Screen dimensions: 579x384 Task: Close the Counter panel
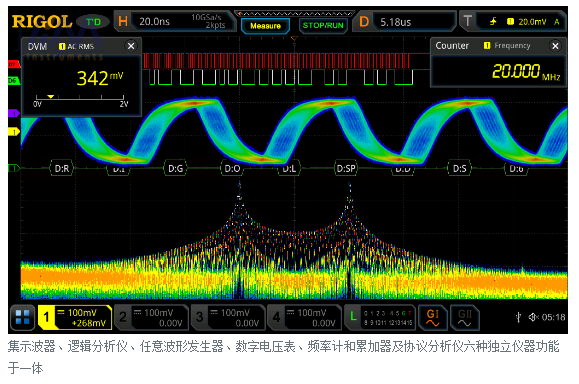[555, 46]
